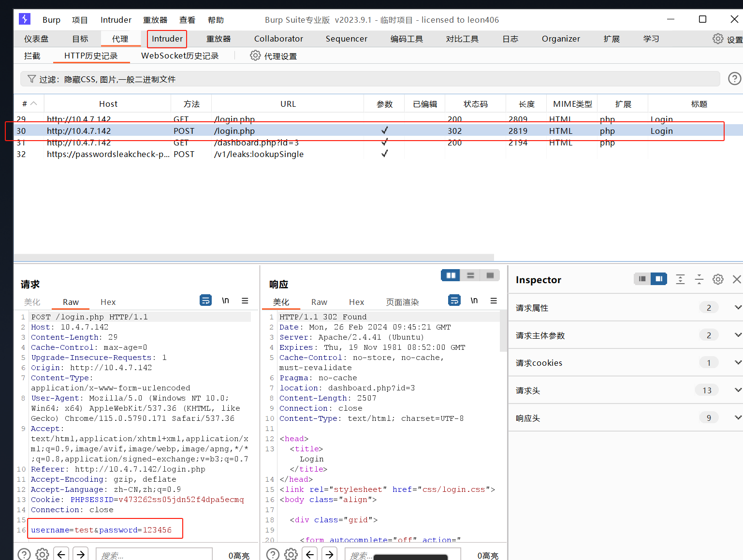Open the WebSocket历史记录 sub-tab
The image size is (743, 560).
(x=180, y=56)
